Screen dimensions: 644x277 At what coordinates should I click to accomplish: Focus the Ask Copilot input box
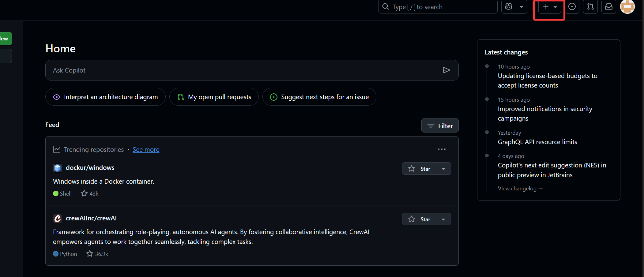[252, 70]
